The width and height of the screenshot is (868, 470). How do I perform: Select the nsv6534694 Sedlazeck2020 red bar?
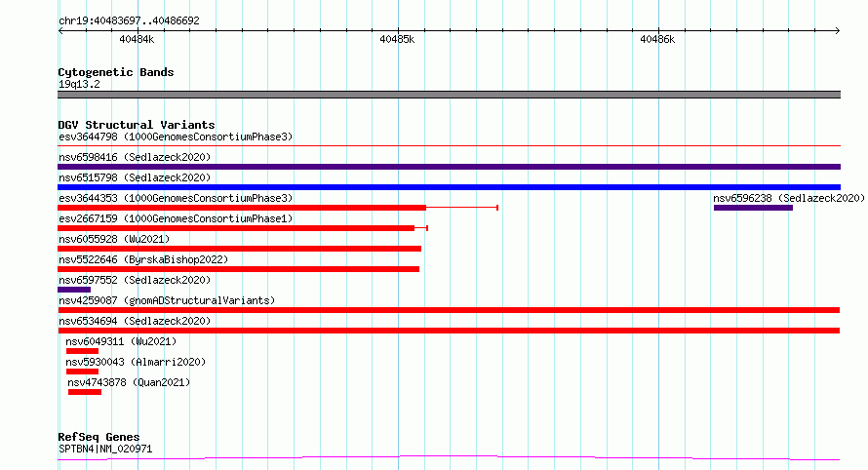(x=449, y=331)
